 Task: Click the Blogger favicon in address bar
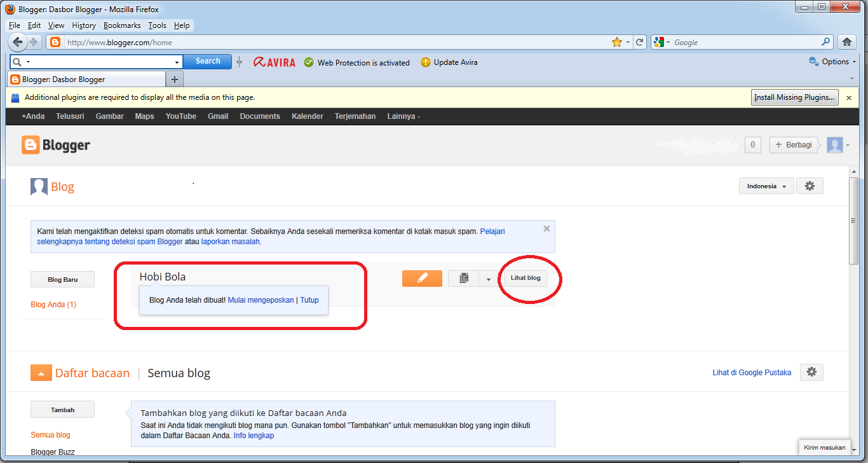click(x=55, y=43)
